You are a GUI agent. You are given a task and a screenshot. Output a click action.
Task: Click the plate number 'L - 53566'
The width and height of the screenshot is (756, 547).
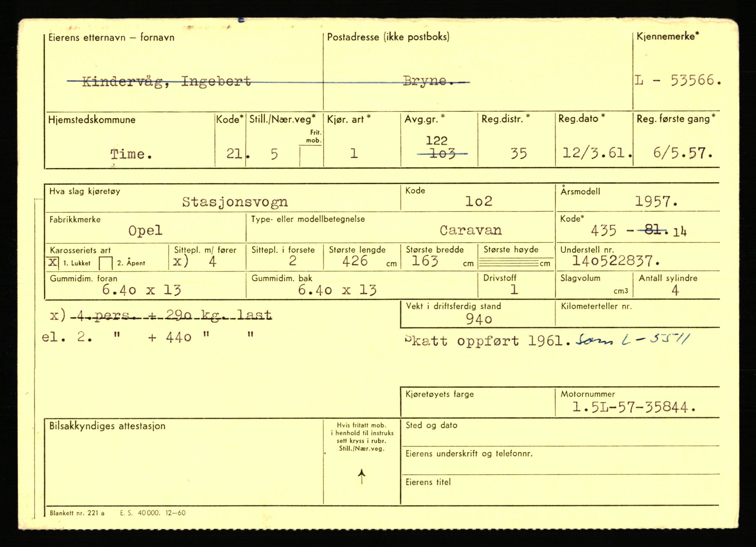point(677,80)
